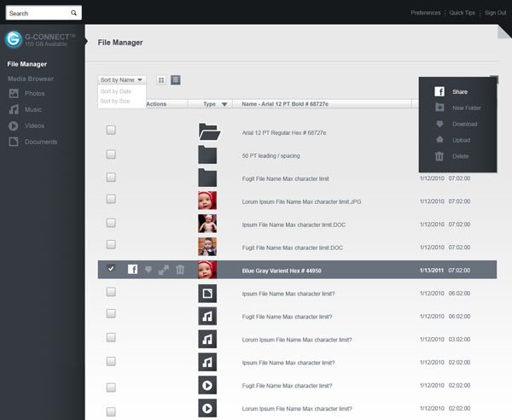Image resolution: width=512 pixels, height=420 pixels.
Task: Select Download in the actions menu
Action: 464,124
